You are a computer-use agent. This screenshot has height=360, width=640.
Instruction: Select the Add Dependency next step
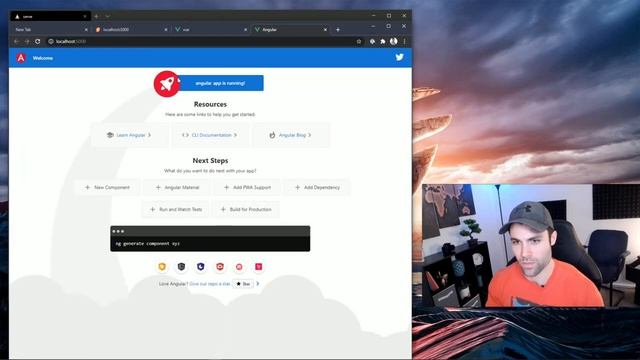click(317, 187)
